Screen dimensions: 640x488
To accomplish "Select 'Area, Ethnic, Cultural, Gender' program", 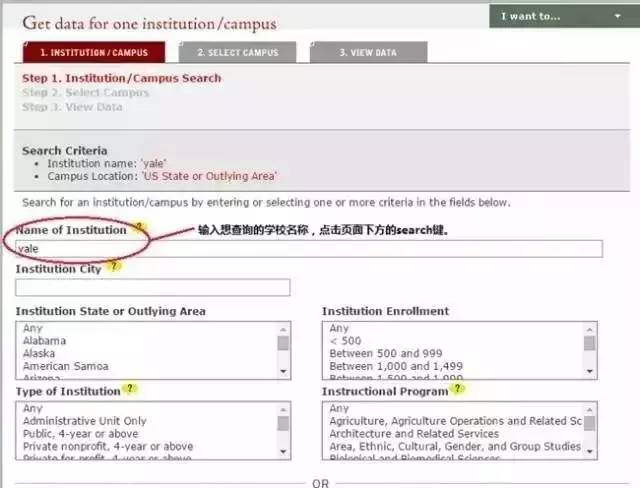I will (x=455, y=446).
